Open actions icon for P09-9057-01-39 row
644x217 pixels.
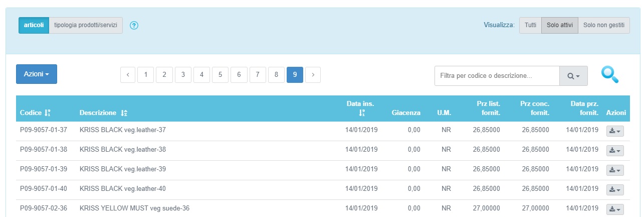coord(615,170)
